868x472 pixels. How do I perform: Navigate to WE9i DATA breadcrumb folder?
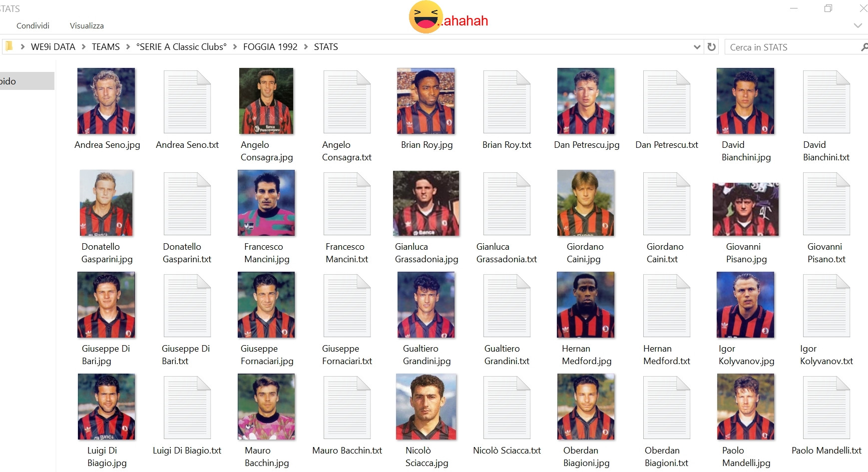click(x=53, y=47)
